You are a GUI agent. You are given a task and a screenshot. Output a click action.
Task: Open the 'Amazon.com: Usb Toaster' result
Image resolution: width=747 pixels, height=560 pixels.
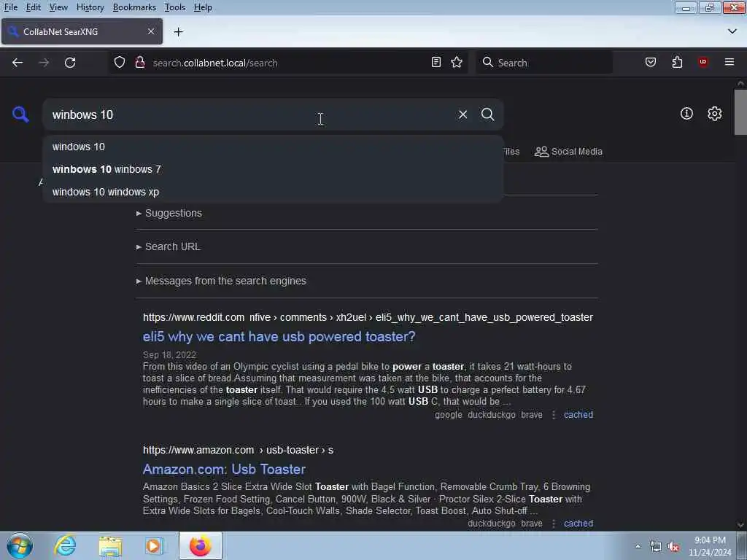(224, 469)
